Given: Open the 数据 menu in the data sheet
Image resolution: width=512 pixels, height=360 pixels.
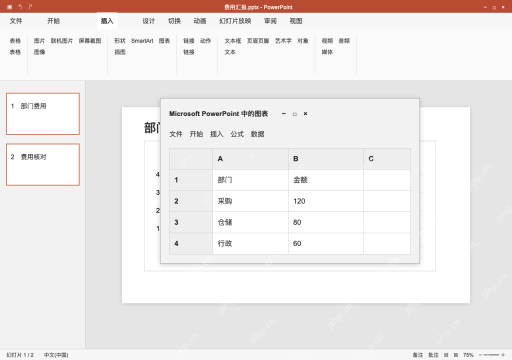Looking at the screenshot, I should [258, 134].
